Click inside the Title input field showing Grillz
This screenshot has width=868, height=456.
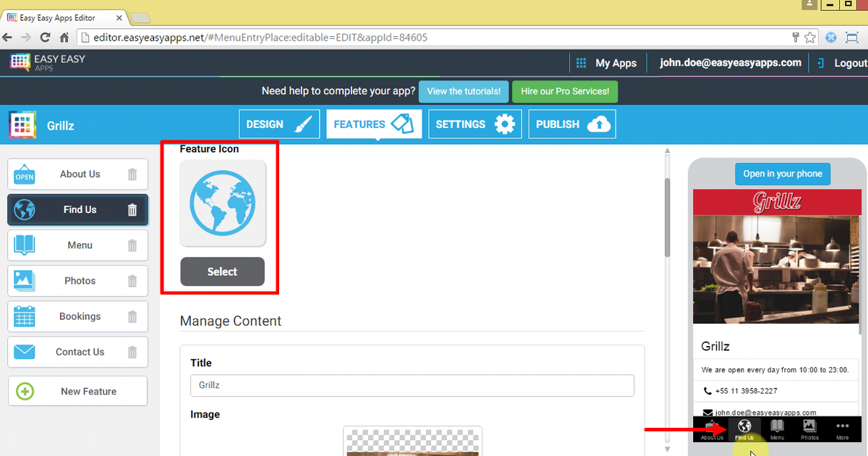click(x=412, y=384)
